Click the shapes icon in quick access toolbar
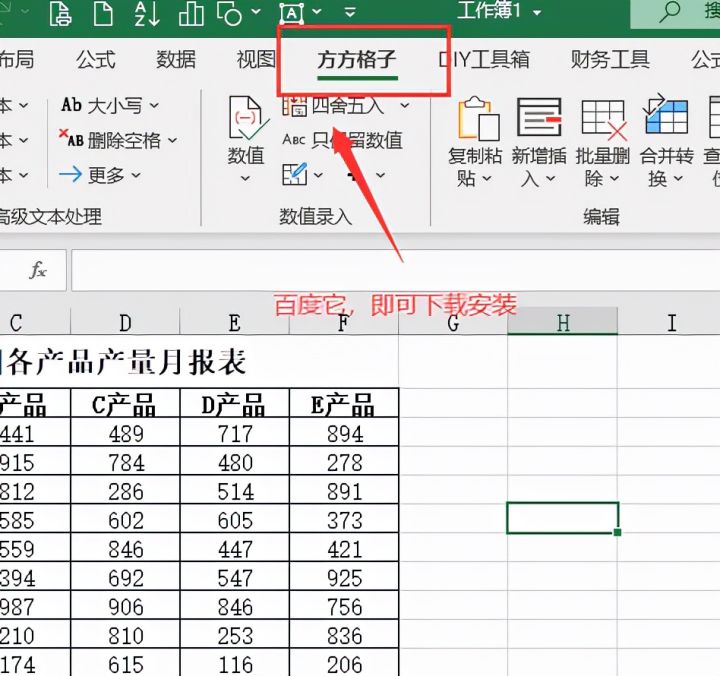 tap(230, 13)
